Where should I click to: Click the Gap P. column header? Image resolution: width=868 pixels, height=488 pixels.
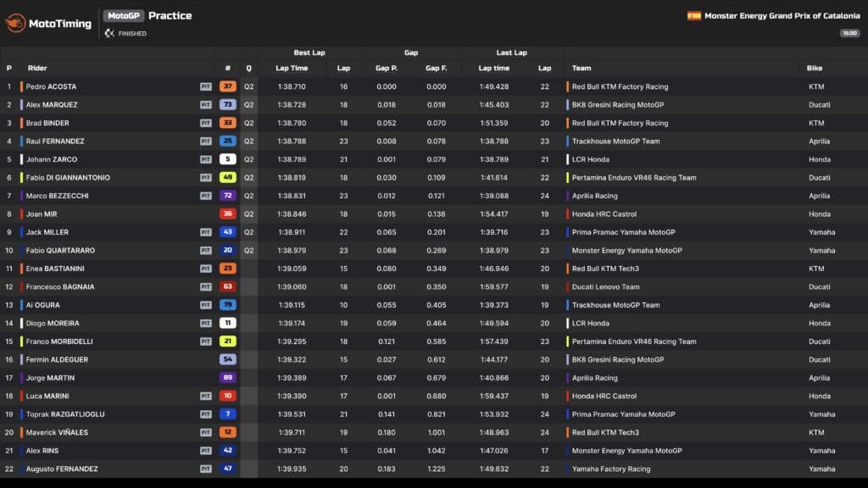(387, 68)
